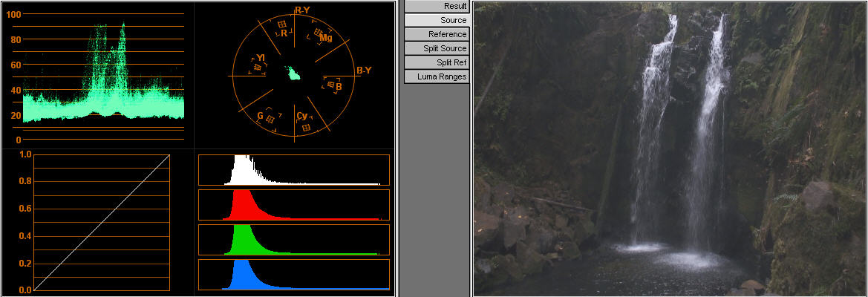Select the blue channel histogram
Viewport: 868px width, 297px height.
point(293,275)
